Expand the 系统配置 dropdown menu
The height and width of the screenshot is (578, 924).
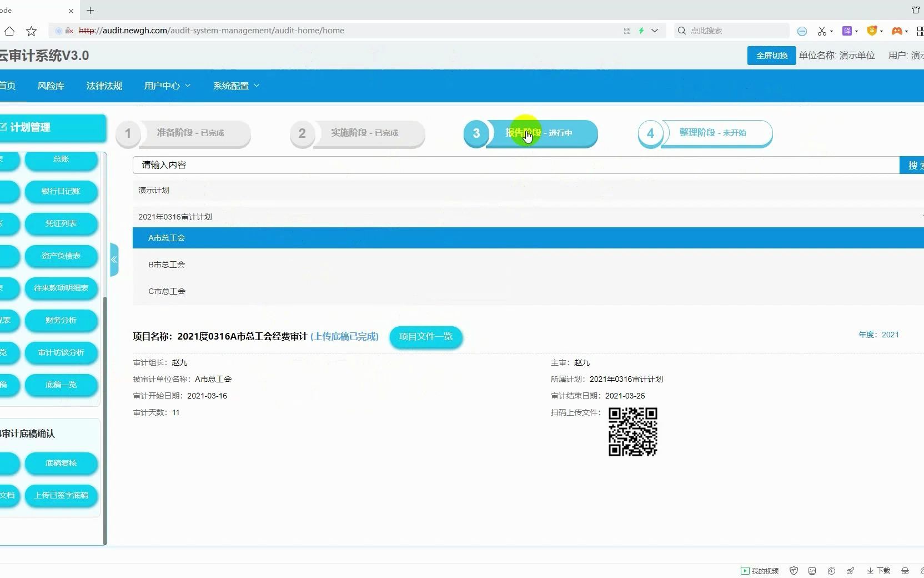[x=237, y=86]
